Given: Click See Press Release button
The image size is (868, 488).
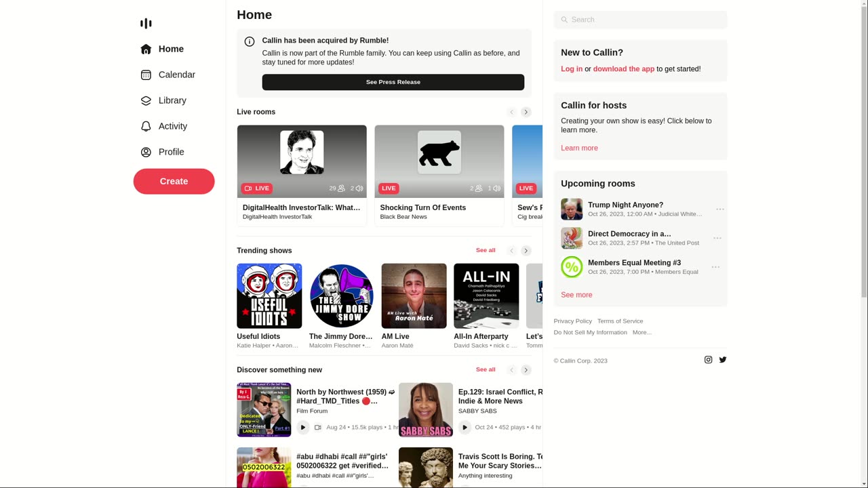Looking at the screenshot, I should click(393, 82).
